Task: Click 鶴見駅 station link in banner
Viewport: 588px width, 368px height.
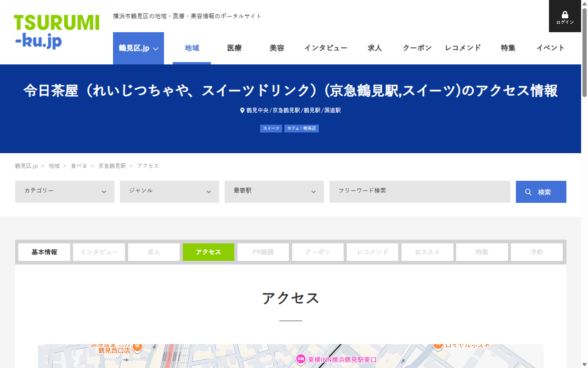Action: coord(312,110)
